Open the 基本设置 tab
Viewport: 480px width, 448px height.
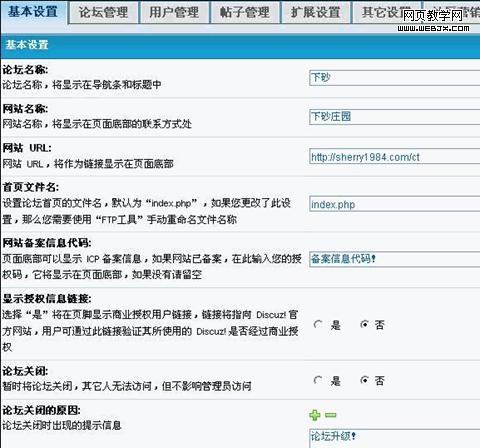point(34,12)
